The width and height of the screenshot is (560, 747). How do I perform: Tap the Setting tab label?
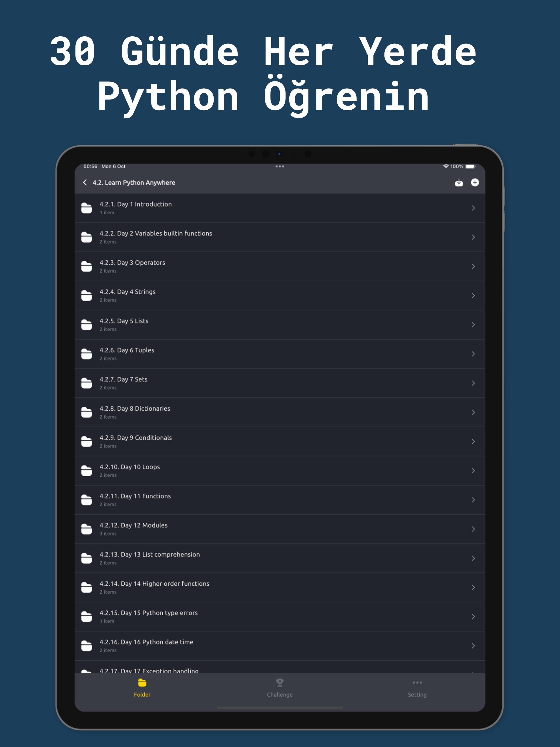coord(417,695)
